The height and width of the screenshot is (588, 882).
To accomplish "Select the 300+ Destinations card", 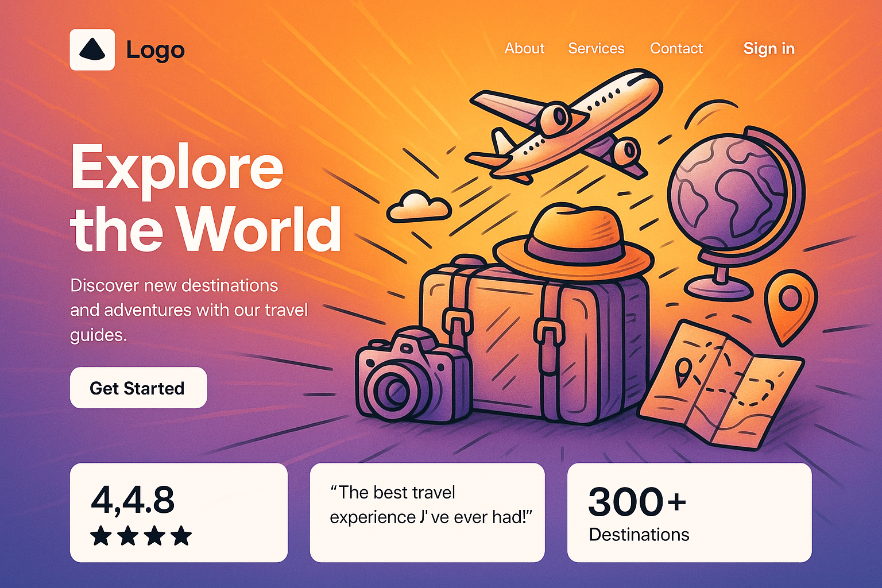I will pos(690,513).
